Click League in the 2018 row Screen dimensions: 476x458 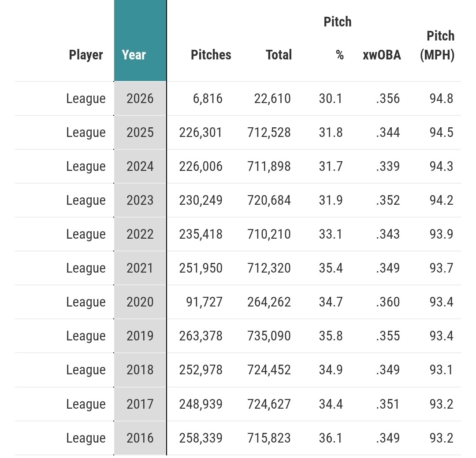click(86, 369)
